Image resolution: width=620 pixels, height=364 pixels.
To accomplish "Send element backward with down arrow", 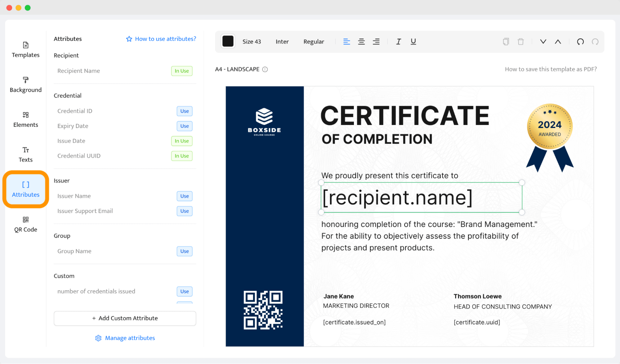I will (543, 42).
